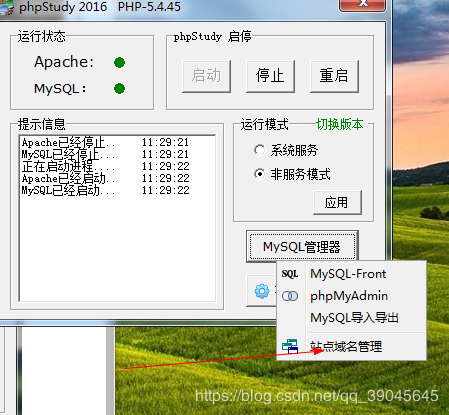Click the MySQL green status indicator
Screen dimensions: 449x415
point(119,89)
